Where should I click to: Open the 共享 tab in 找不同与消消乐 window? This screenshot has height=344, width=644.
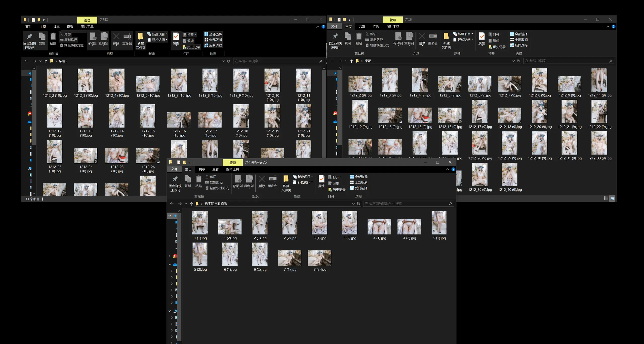coord(202,169)
